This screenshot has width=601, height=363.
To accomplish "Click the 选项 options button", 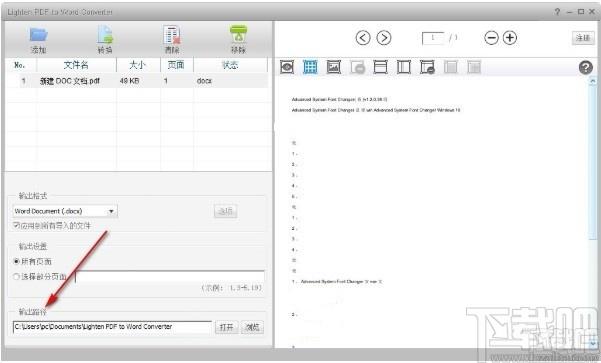I will pyautogui.click(x=225, y=211).
